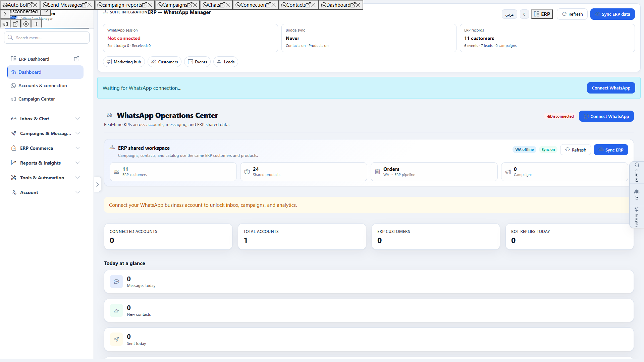The image size is (644, 362).
Task: Expand the Tools & Automation menu
Action: (45, 178)
